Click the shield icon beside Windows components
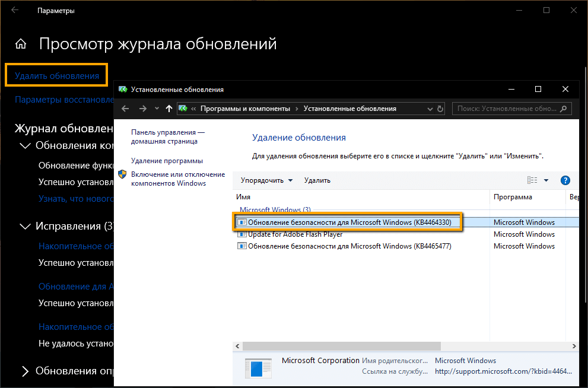This screenshot has height=388, width=588. tap(122, 174)
